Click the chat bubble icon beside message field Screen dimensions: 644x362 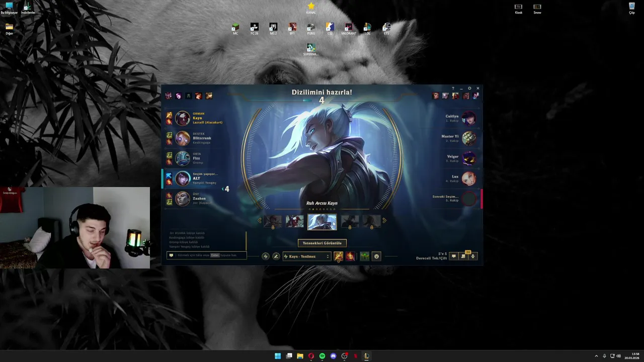(x=171, y=255)
